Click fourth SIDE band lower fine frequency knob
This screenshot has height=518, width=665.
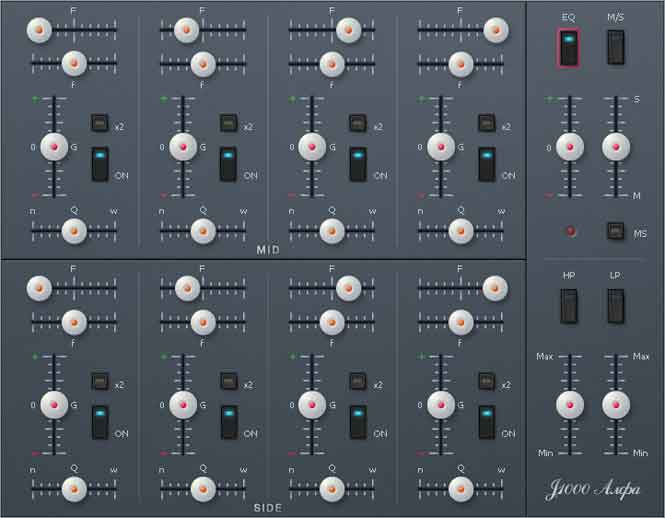(x=461, y=322)
